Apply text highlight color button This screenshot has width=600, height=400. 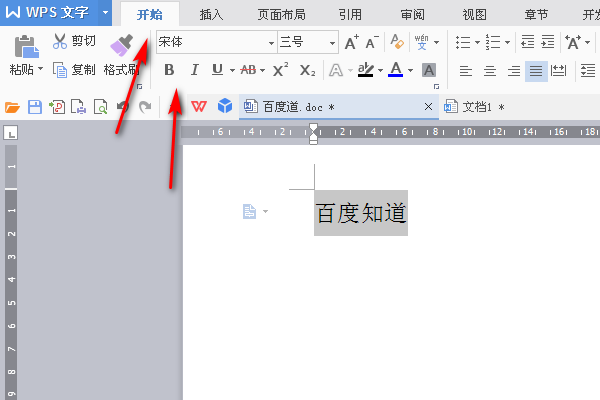[x=365, y=70]
